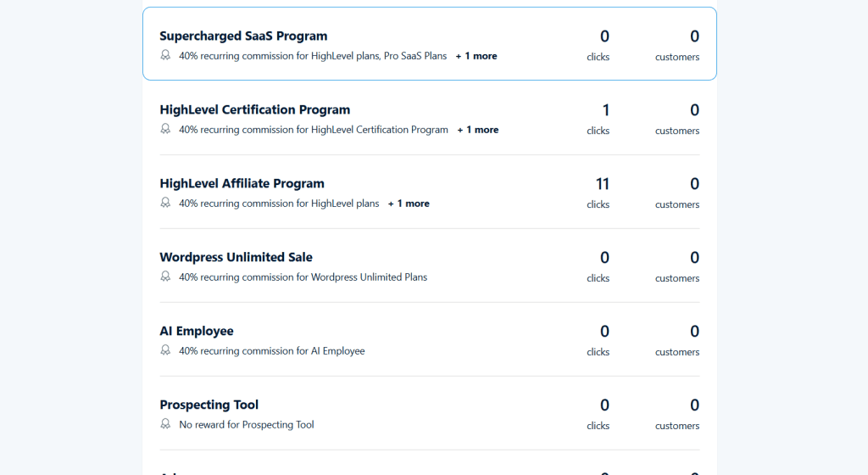Click '40% recurring commission for Wordpress Unlimited Plans'
Viewport: 868px width, 475px height.
tap(303, 277)
